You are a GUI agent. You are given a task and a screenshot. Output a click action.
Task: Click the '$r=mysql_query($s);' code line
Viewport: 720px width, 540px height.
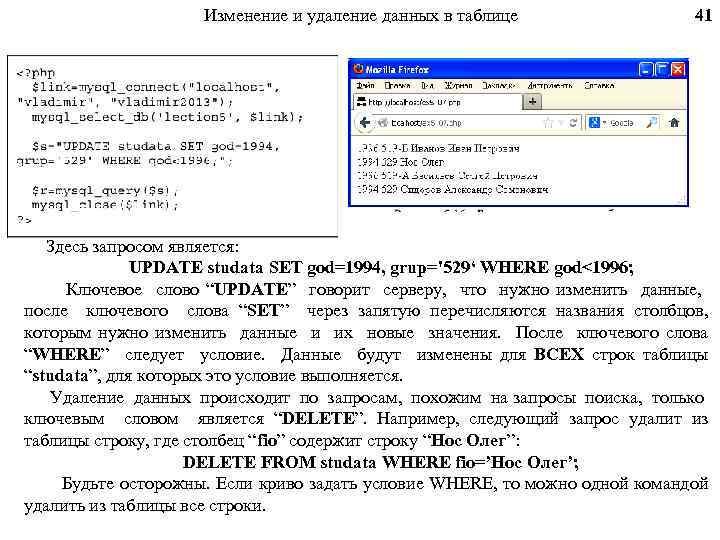coord(105,190)
